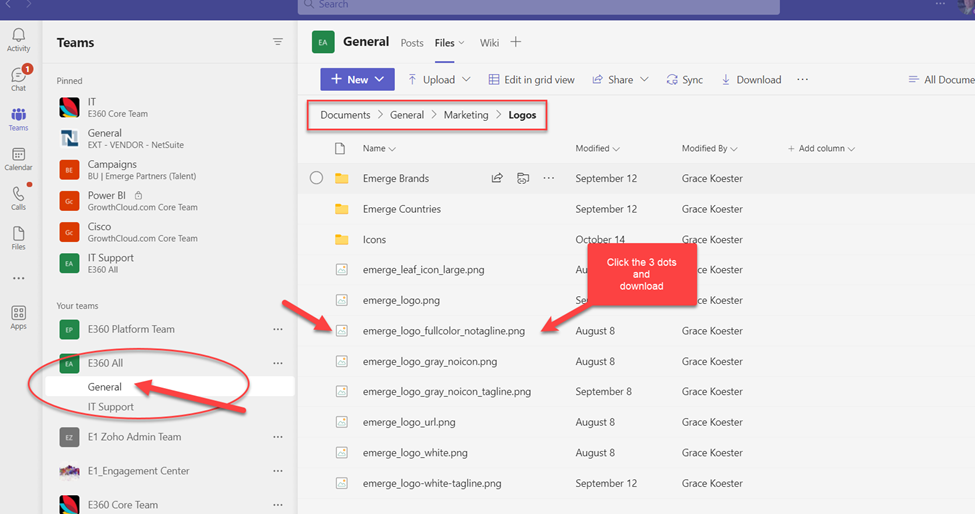Click the Emerge Countries folder icon
Viewport: 975px width, 514px height.
tap(341, 209)
